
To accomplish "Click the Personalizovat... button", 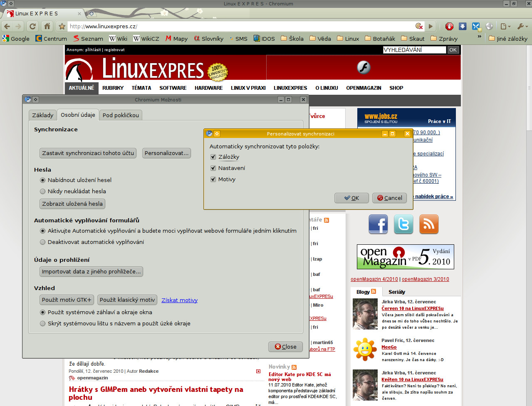I will click(x=166, y=153).
